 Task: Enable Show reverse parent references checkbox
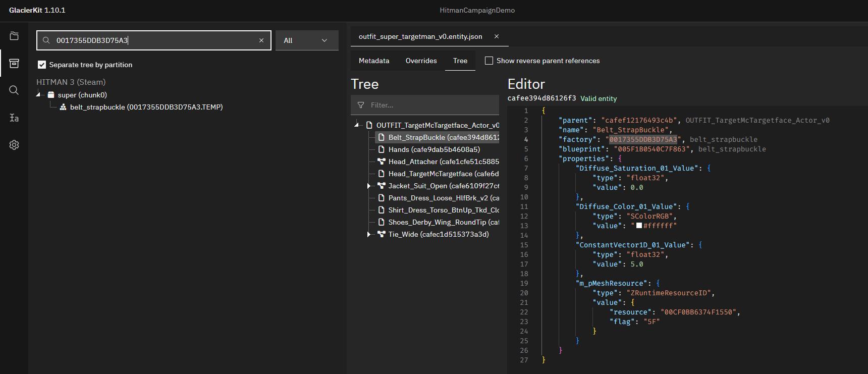(x=489, y=61)
